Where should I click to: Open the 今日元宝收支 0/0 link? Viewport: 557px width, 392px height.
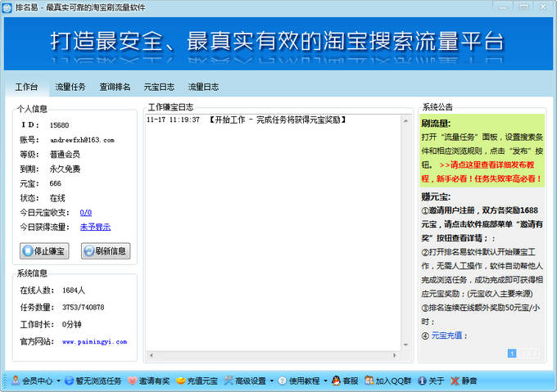point(86,213)
